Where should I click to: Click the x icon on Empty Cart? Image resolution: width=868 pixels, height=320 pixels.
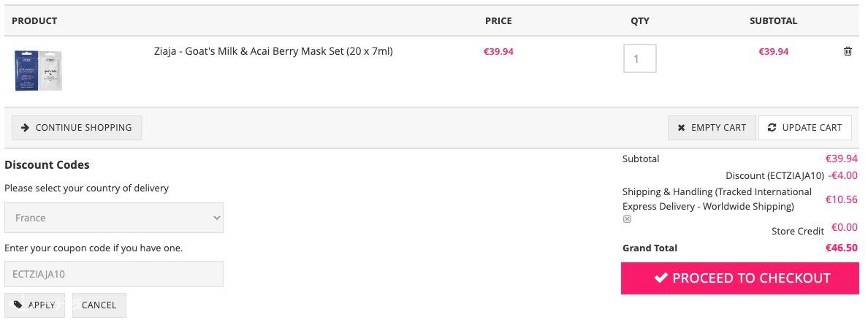[682, 128]
